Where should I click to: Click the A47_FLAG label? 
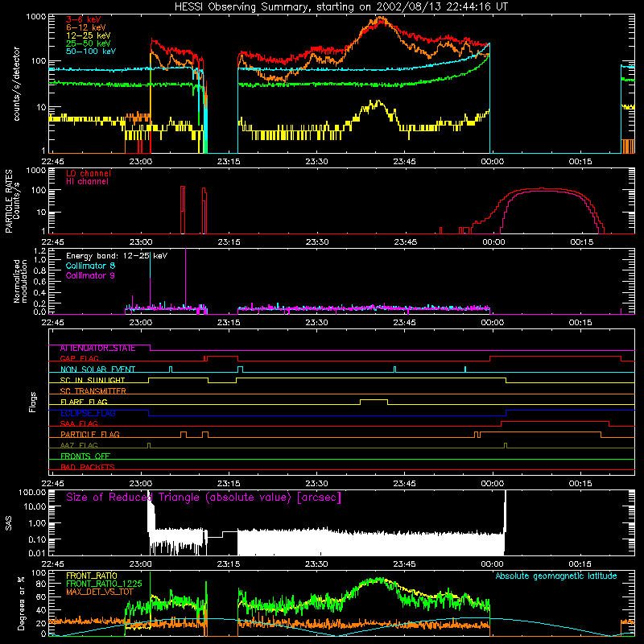(x=79, y=446)
